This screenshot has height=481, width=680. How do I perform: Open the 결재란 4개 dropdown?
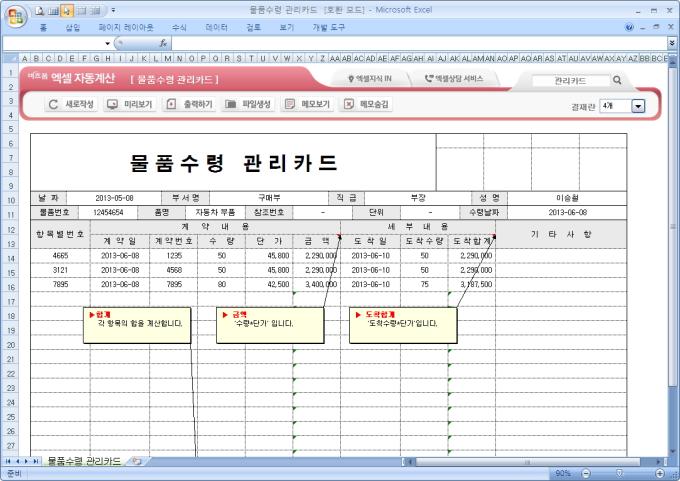[x=638, y=106]
